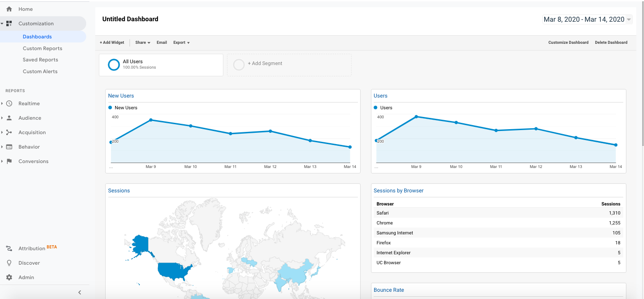Click the Realtime clock icon

click(9, 103)
